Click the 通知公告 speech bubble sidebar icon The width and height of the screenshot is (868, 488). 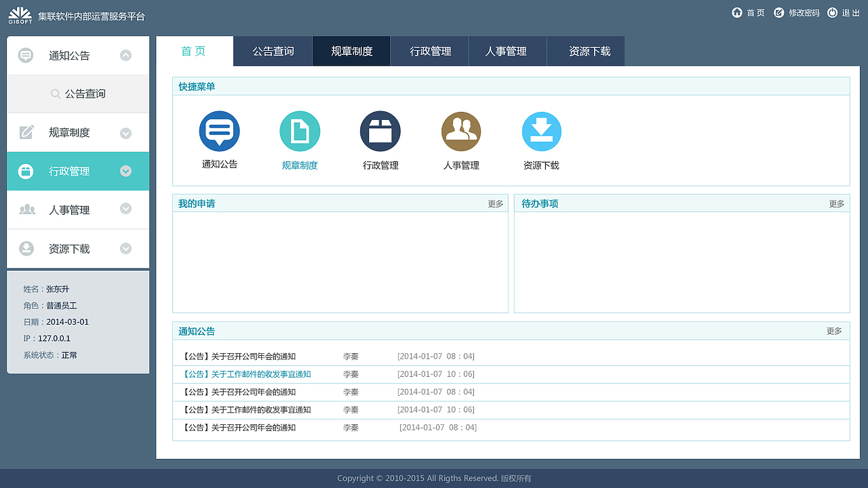(x=26, y=56)
